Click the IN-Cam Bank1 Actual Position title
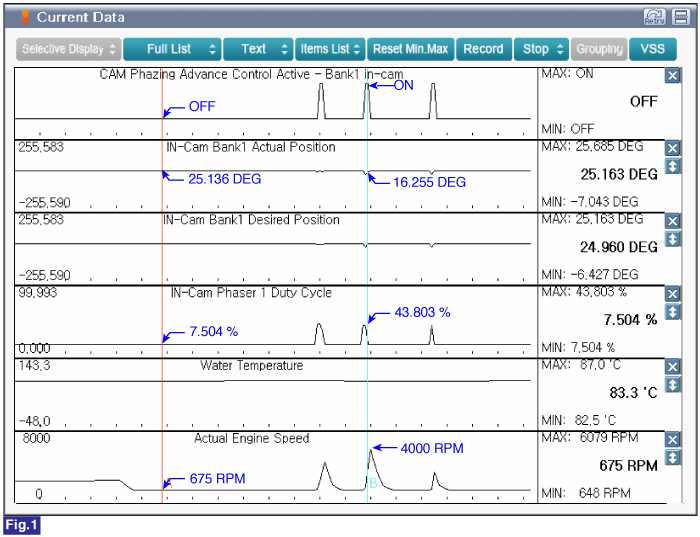Screen dimensions: 700x537 [251, 147]
